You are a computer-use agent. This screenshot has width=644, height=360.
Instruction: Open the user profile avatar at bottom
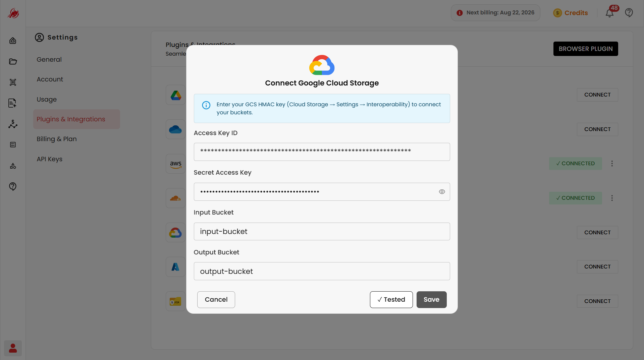click(13, 348)
